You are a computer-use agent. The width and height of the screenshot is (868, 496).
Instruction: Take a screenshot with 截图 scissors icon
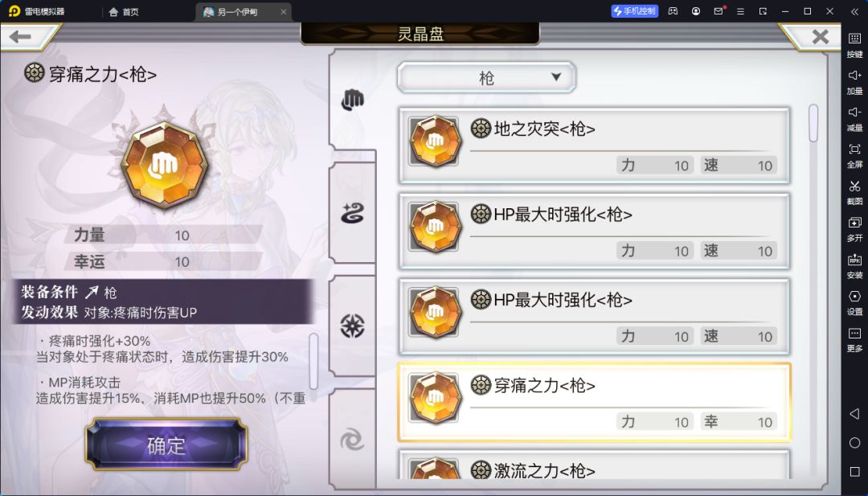coord(854,191)
